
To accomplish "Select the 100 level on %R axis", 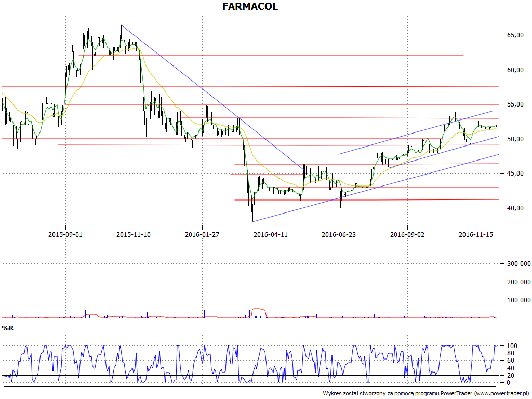I will click(x=512, y=346).
